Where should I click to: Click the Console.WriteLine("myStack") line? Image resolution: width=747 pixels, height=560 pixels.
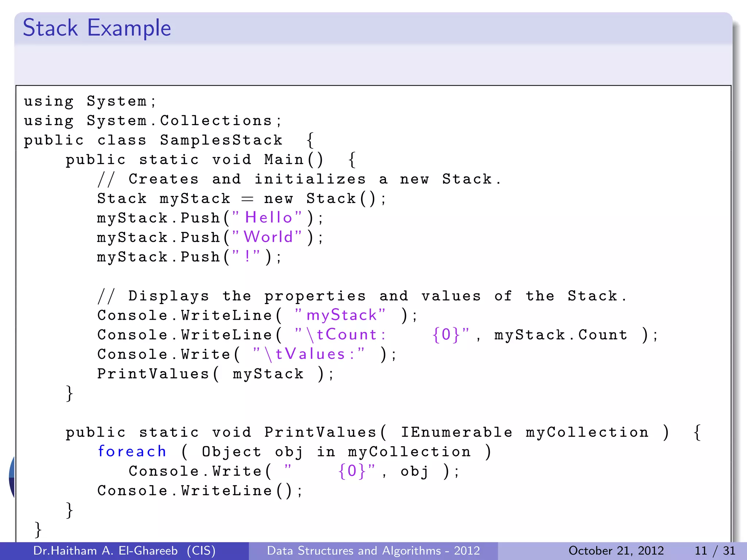click(257, 315)
